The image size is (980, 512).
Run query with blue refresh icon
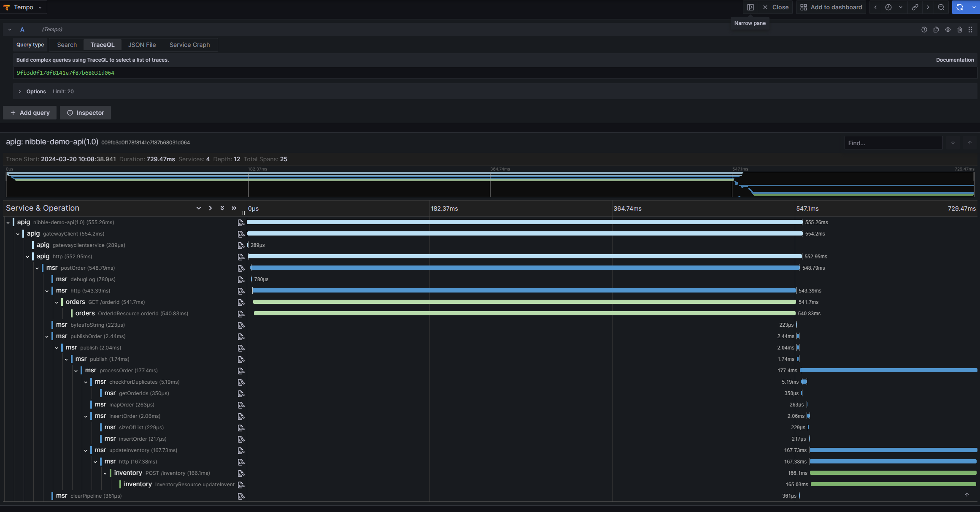(960, 7)
